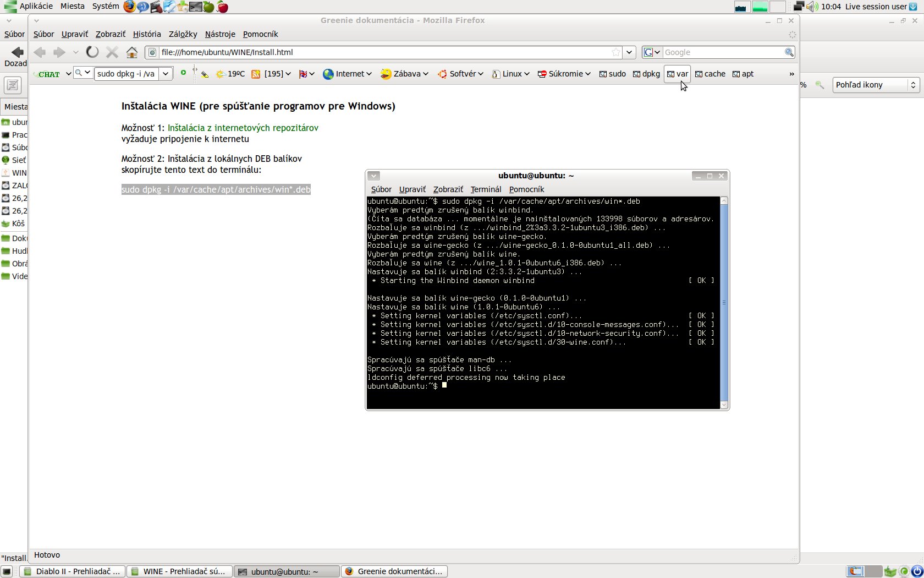The image size is (924, 578).
Task: Switch to Diablo II taskbar window
Action: (73, 571)
